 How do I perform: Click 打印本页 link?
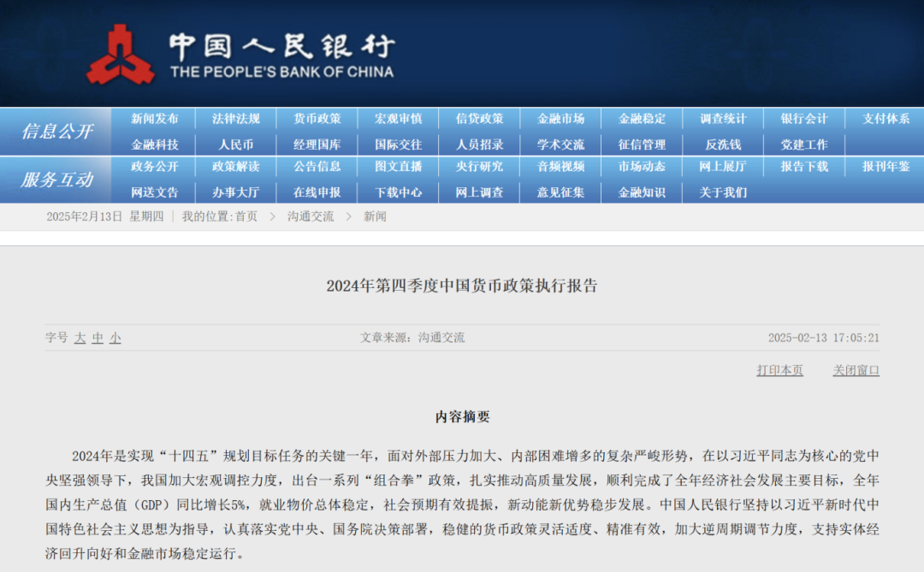779,370
